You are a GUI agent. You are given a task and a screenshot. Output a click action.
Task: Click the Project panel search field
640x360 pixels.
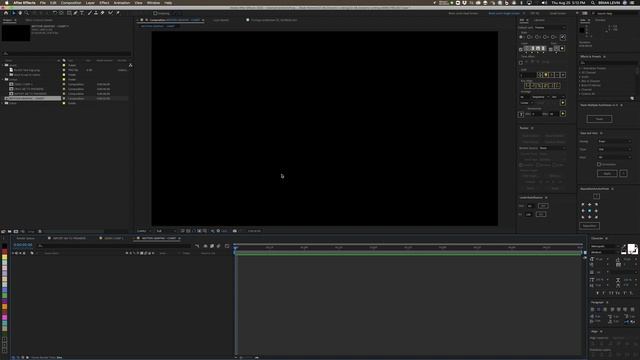tap(67, 53)
